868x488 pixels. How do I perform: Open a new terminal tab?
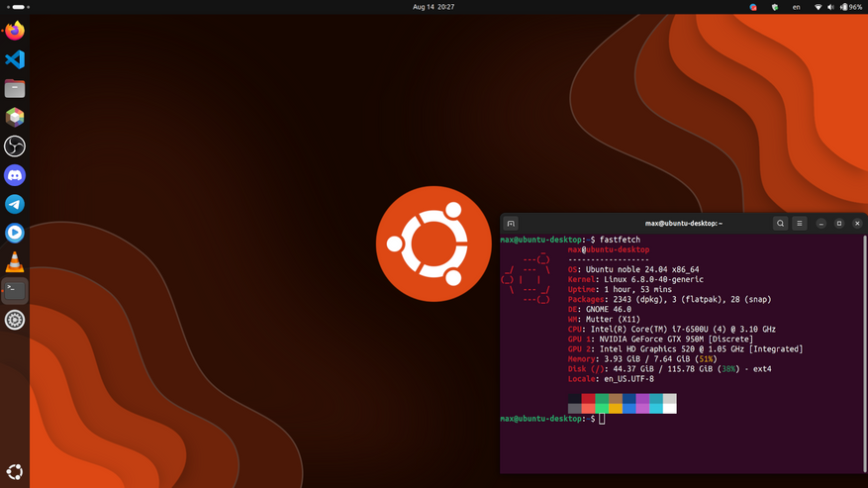click(x=511, y=224)
